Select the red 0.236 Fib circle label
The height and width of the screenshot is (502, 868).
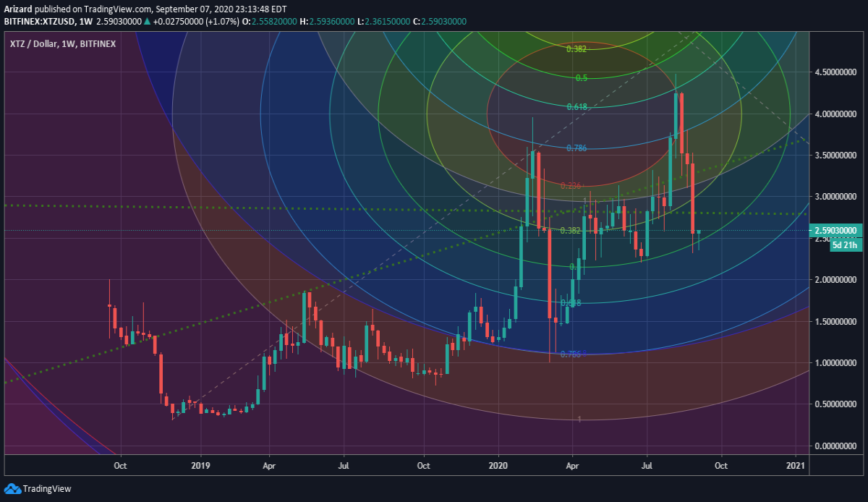[x=571, y=186]
